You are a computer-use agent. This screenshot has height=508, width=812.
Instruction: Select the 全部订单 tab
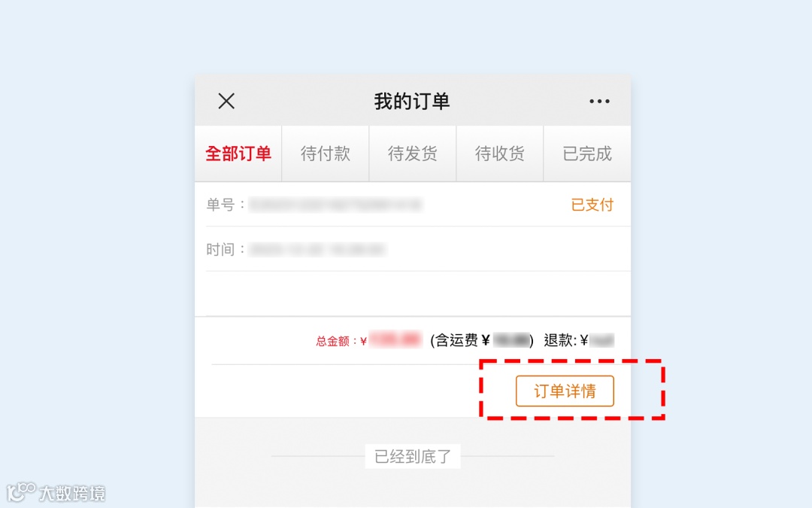[x=238, y=154]
